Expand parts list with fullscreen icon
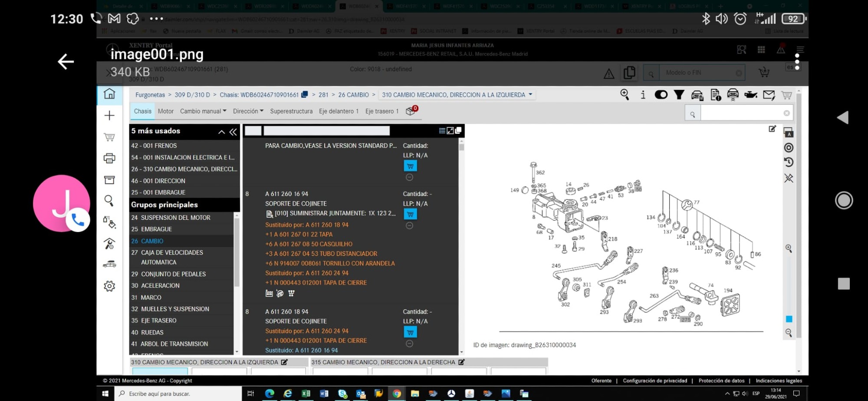 (450, 131)
